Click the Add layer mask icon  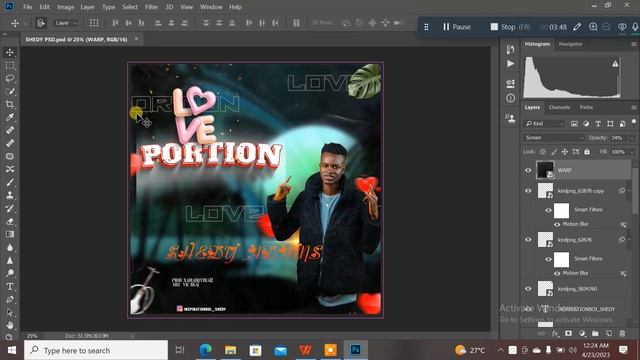click(568, 333)
